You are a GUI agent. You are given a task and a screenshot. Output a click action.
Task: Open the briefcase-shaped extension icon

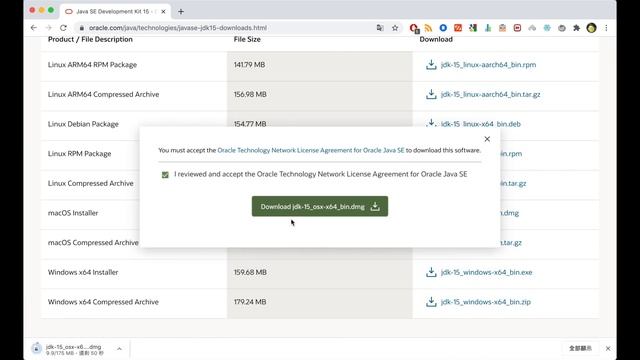pos(502,28)
